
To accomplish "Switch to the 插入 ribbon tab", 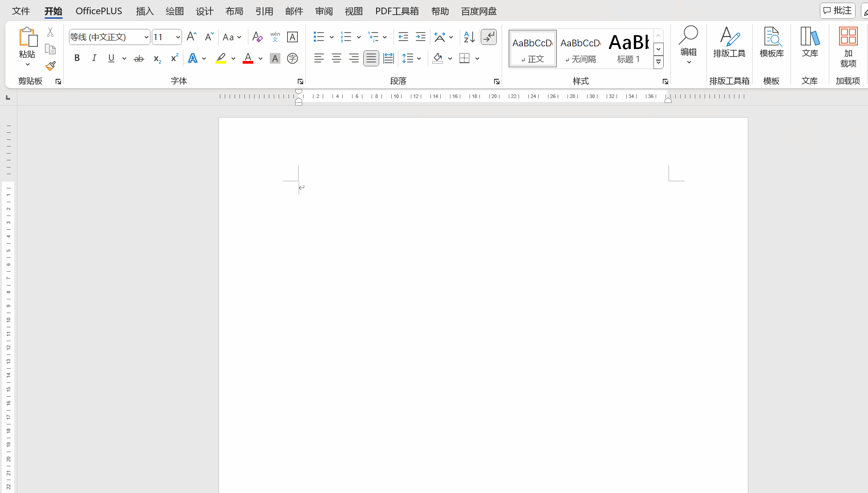I will click(x=145, y=11).
